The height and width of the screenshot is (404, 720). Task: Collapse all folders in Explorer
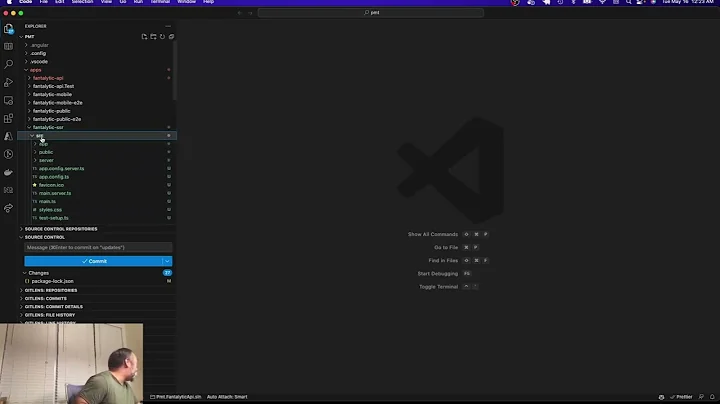pos(171,37)
